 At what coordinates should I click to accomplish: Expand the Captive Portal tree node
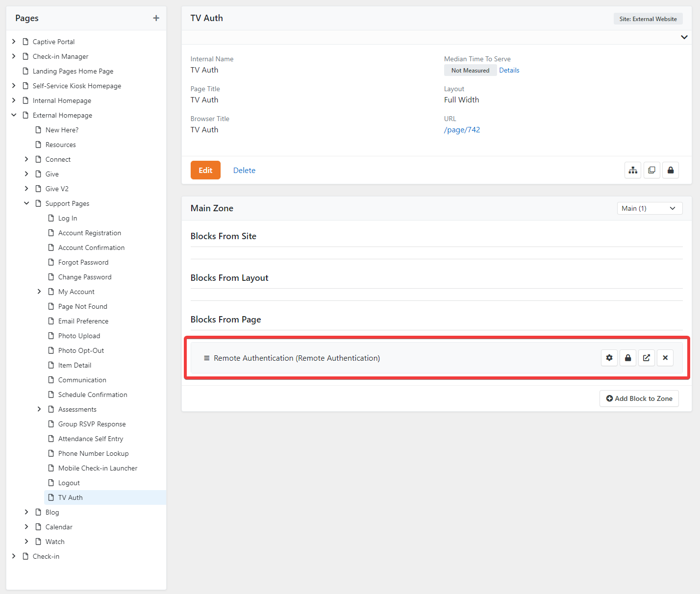14,42
